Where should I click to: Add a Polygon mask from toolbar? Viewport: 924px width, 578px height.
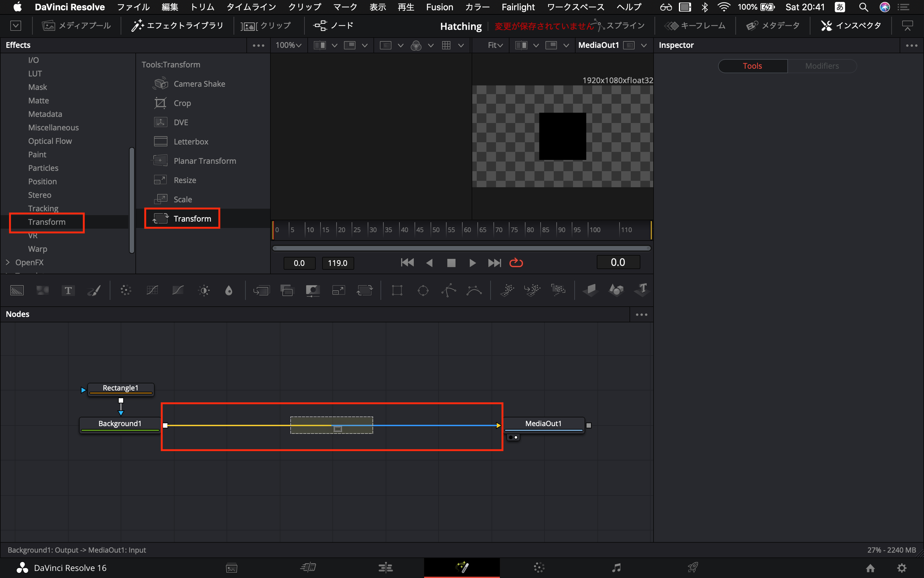click(x=449, y=291)
